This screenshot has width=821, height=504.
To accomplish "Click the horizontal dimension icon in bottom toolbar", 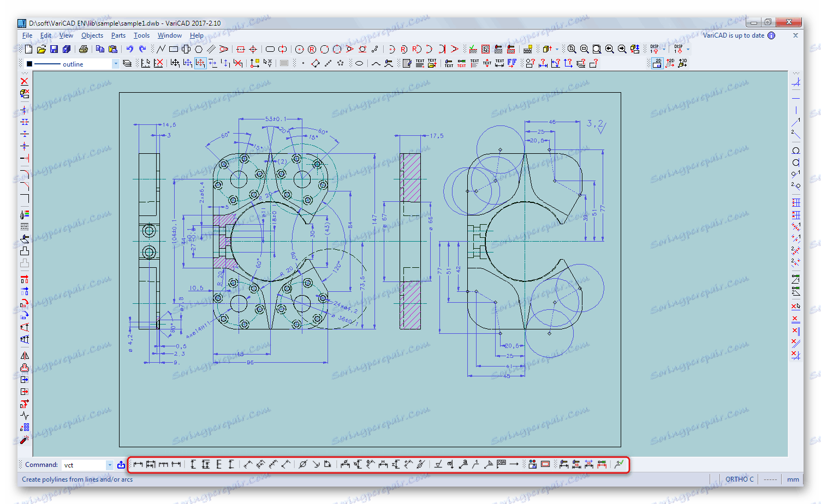I will pyautogui.click(x=138, y=465).
